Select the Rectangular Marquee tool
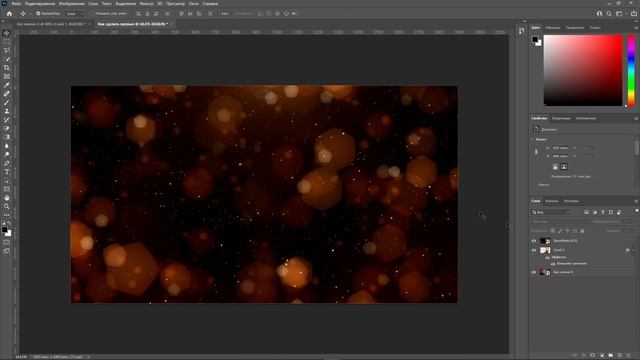This screenshot has height=360, width=640. tap(7, 42)
